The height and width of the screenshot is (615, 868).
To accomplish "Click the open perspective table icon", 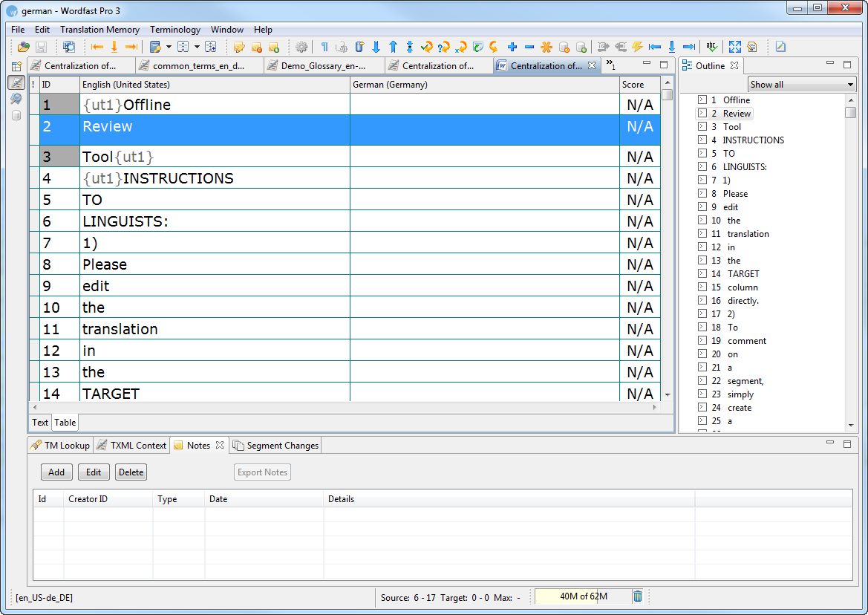I will coord(16,66).
